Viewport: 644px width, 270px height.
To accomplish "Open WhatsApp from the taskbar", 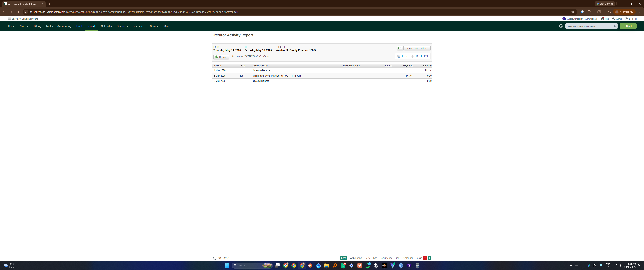I will pos(368,265).
